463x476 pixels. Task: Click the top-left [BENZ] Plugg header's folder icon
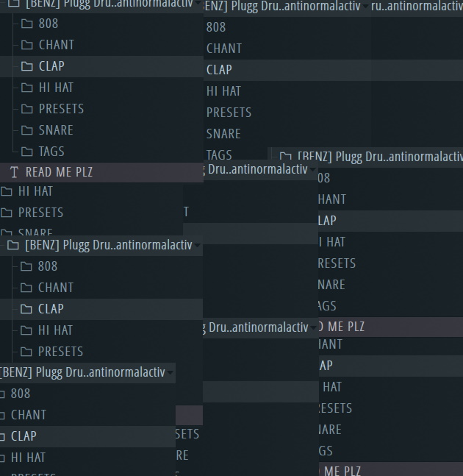[x=13, y=3]
